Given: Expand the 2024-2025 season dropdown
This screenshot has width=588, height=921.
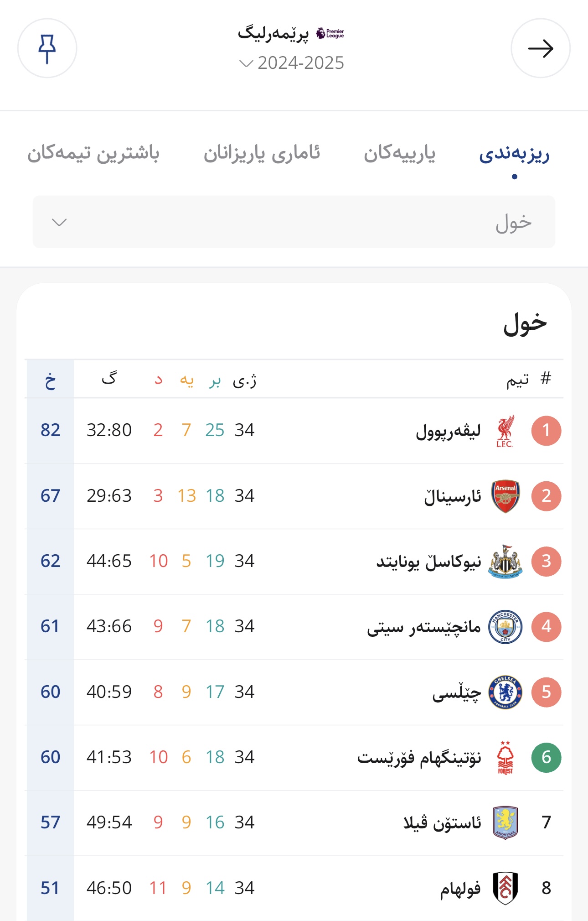Looking at the screenshot, I should click(x=292, y=63).
